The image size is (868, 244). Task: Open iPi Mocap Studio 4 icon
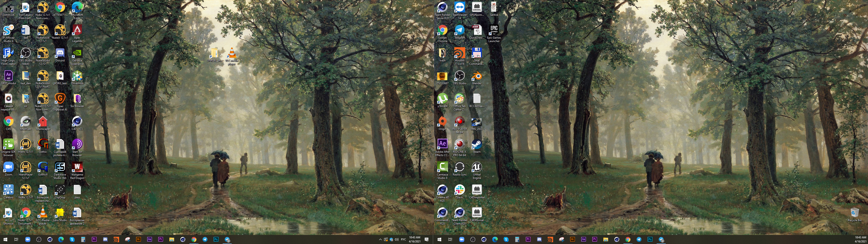[8, 33]
